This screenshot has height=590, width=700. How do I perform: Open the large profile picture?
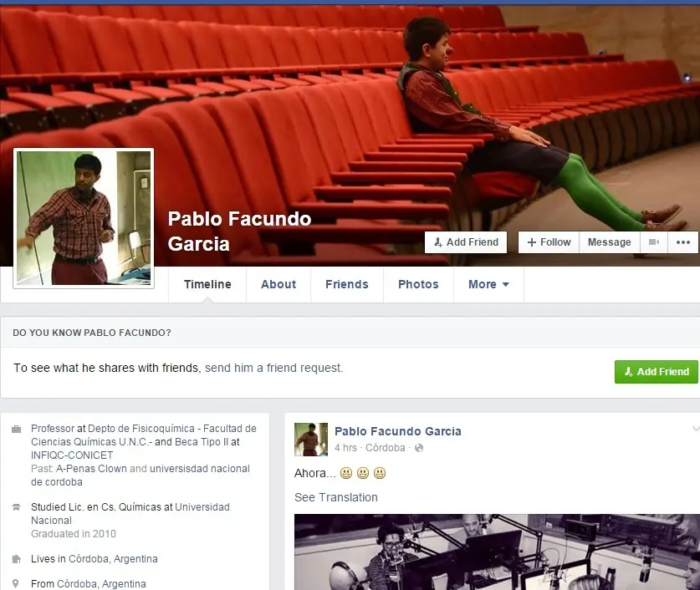[84, 218]
